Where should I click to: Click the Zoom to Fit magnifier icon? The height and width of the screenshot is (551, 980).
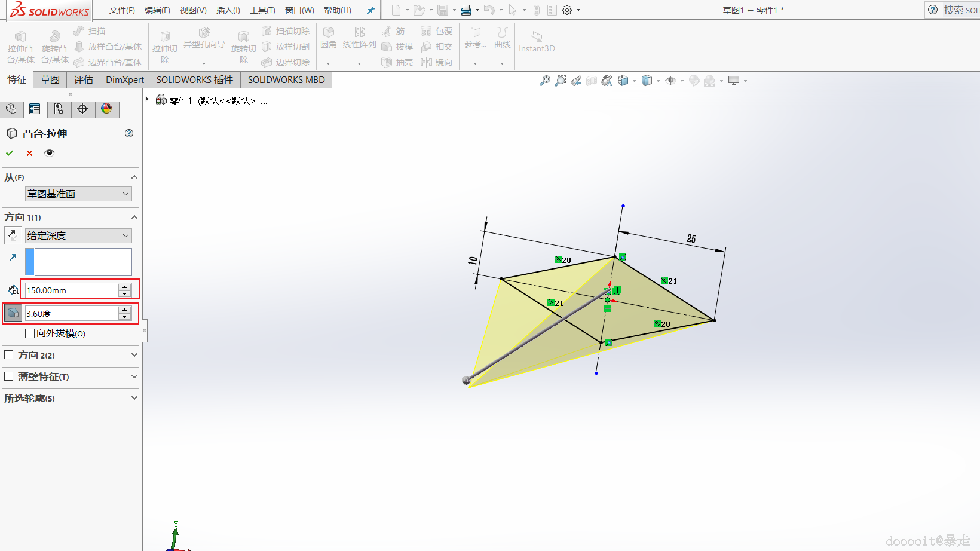click(544, 81)
